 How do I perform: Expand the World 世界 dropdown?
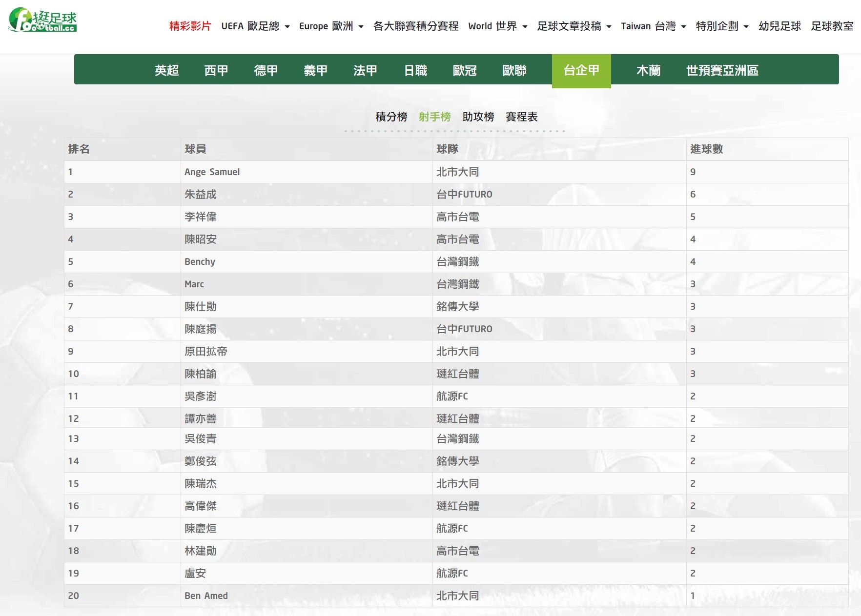click(x=497, y=26)
